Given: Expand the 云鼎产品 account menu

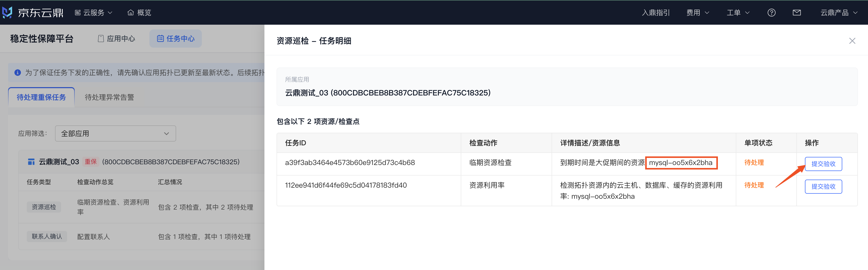Looking at the screenshot, I should click(839, 12).
